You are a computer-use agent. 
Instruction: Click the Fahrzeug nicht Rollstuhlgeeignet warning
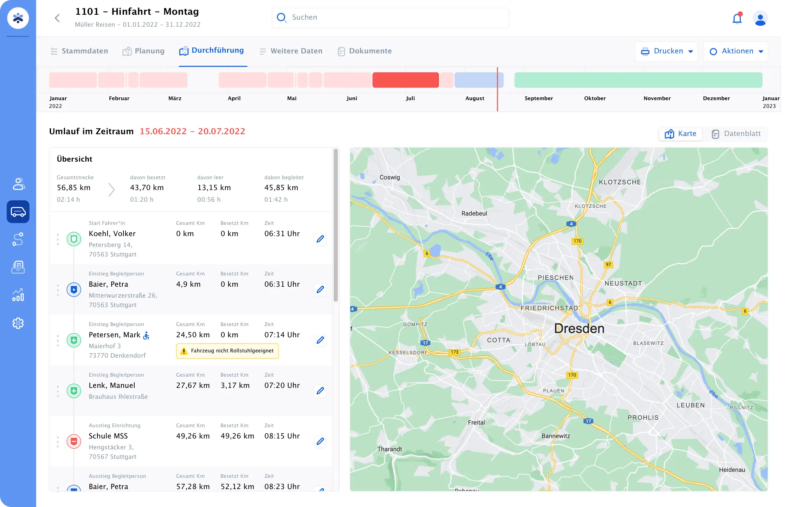pos(227,351)
